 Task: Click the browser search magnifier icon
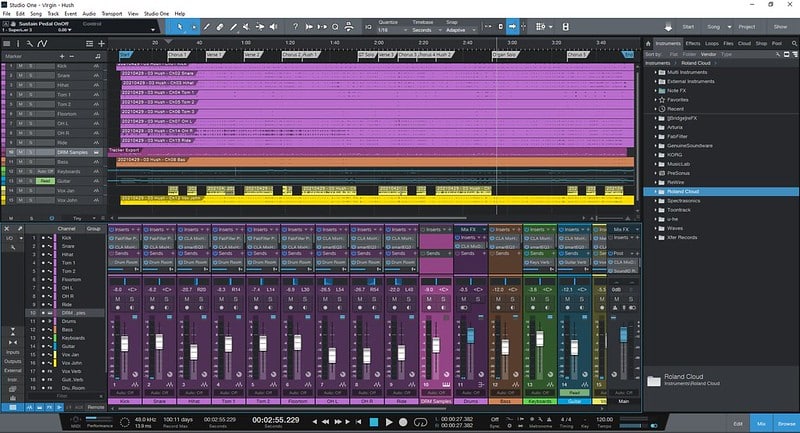click(794, 43)
